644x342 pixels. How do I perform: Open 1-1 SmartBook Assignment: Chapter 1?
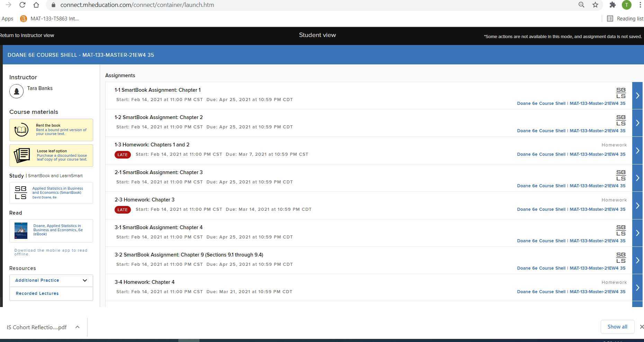click(158, 90)
